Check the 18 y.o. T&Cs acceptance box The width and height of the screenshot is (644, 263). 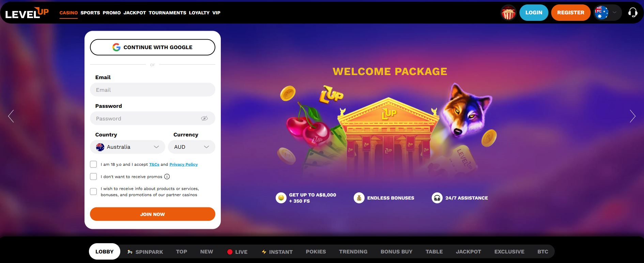click(93, 164)
